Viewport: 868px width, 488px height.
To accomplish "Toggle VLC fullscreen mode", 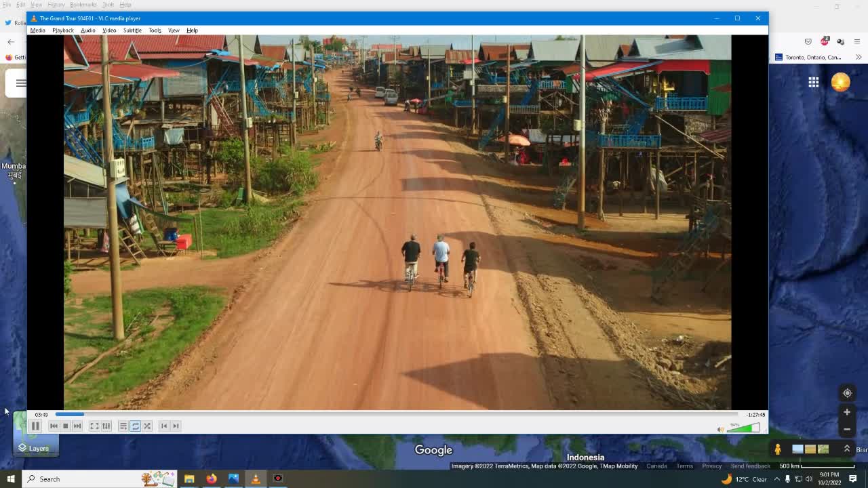I will (94, 426).
